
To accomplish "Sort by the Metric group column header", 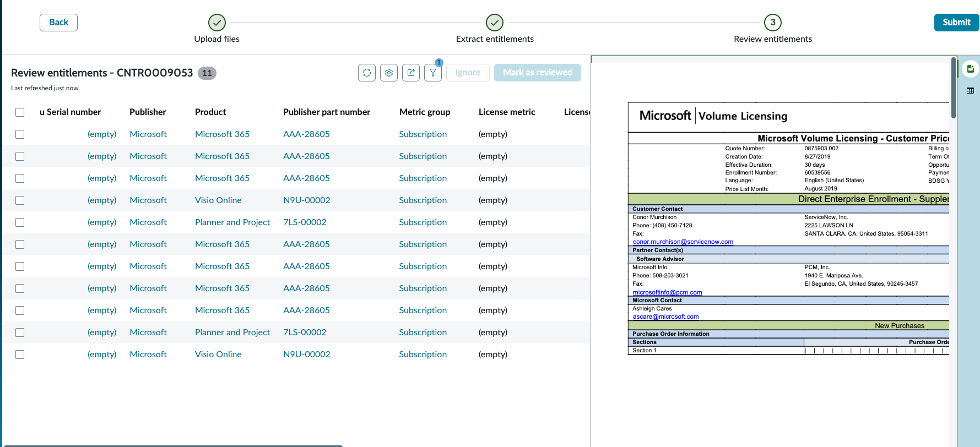I will point(425,112).
